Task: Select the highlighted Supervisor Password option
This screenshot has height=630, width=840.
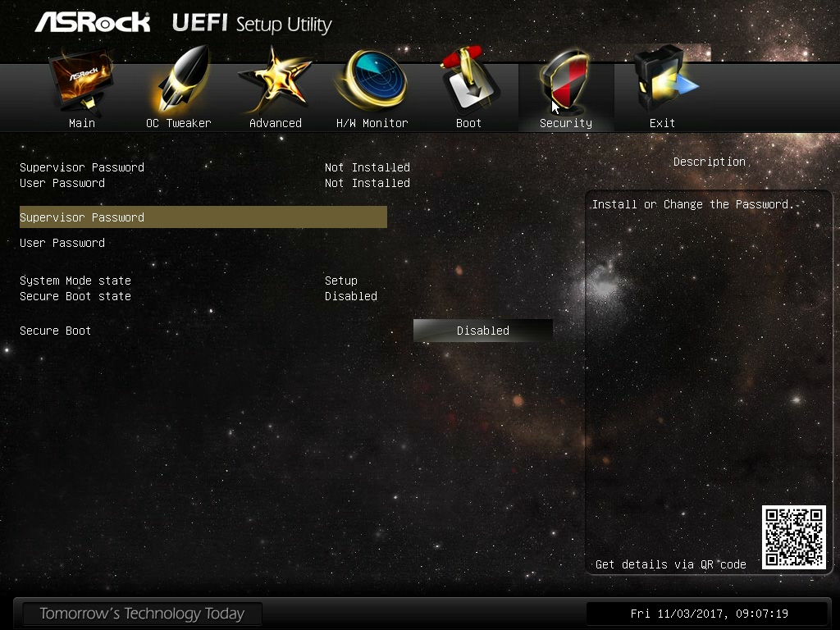Action: [203, 217]
